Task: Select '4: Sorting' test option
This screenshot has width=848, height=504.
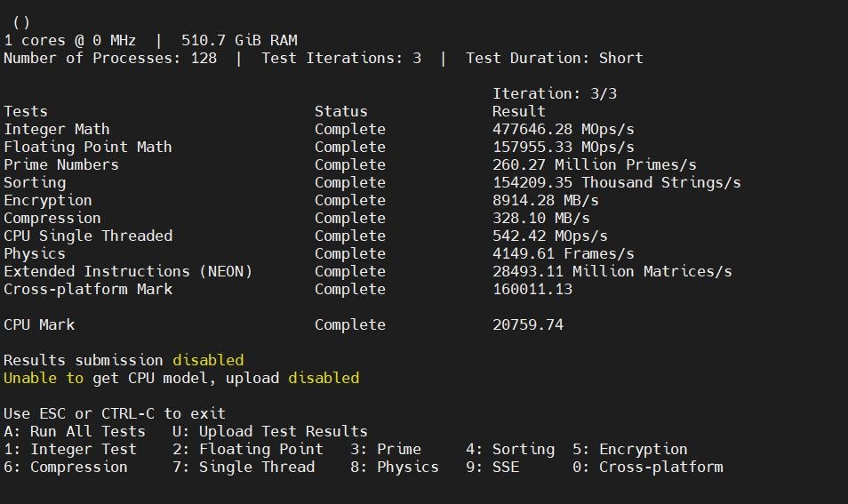Action: 510,450
